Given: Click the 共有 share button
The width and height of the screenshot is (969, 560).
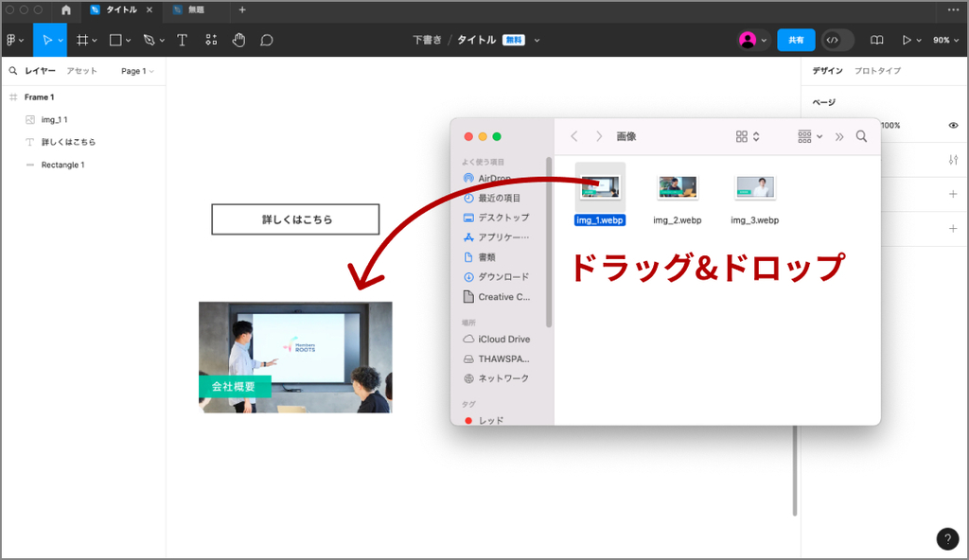Looking at the screenshot, I should click(796, 40).
